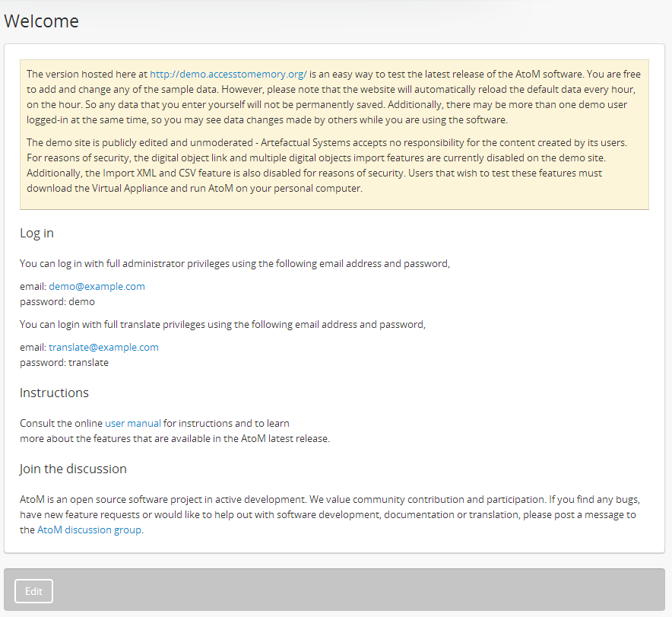The width and height of the screenshot is (672, 617).
Task: Open the demo.accesstomemory.org link
Action: click(x=228, y=75)
